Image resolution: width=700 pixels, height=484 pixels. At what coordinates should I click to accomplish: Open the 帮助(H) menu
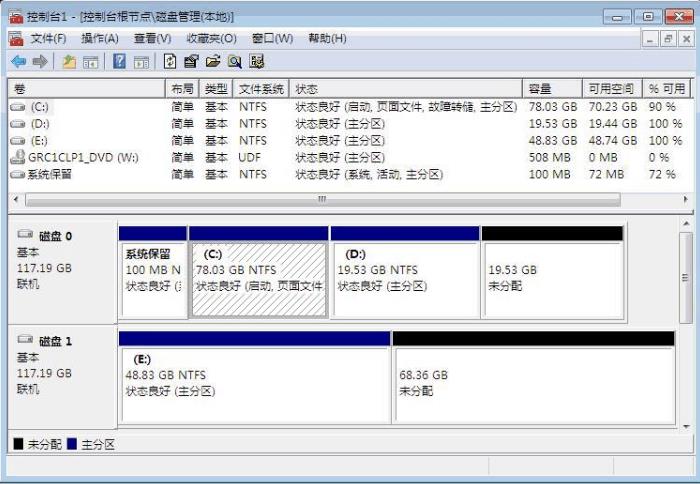327,39
